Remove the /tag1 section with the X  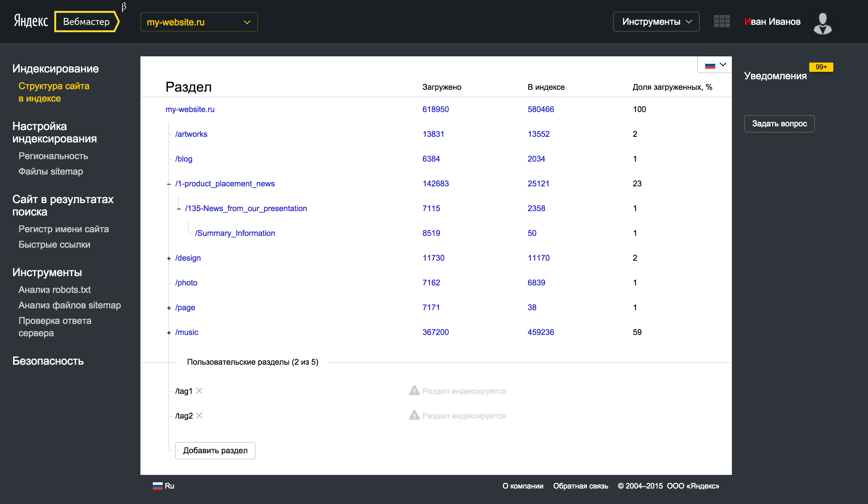[199, 391]
